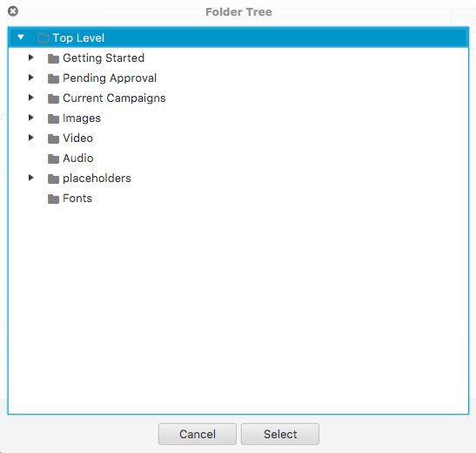Click the Current Campaigns folder icon
Screen dimensions: 476x453
53,98
